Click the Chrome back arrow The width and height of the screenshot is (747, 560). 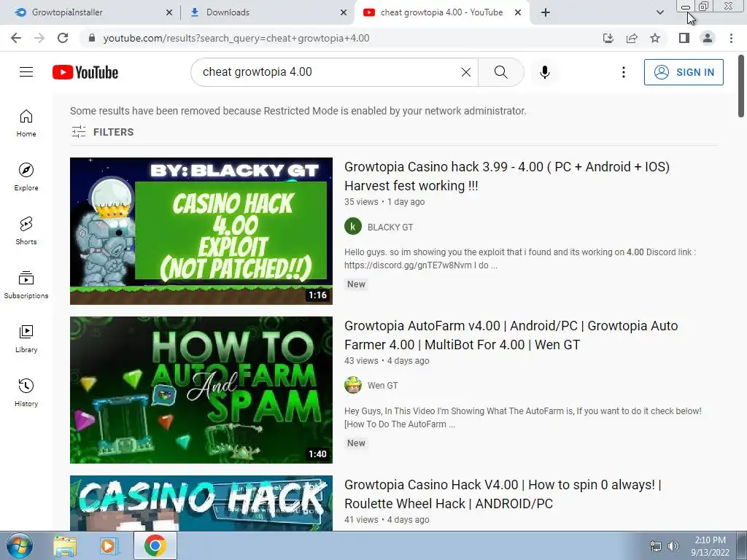pos(16,38)
